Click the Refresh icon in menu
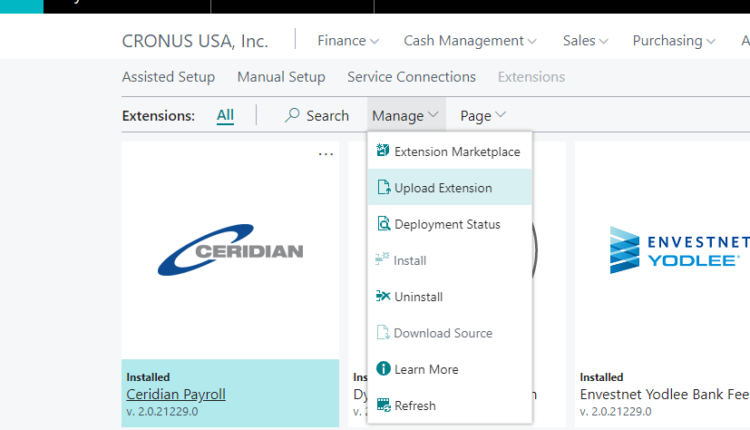This screenshot has width=750, height=430. pos(382,406)
